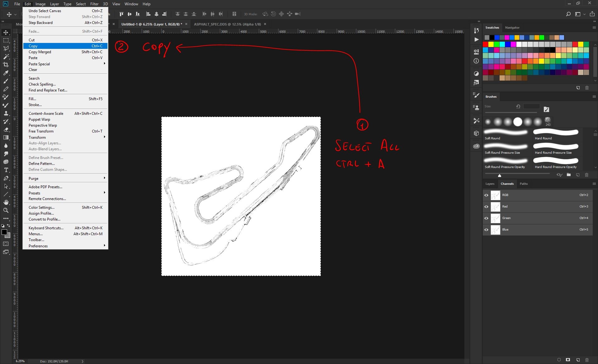Select the Hand tool
The height and width of the screenshot is (364, 598).
click(6, 202)
